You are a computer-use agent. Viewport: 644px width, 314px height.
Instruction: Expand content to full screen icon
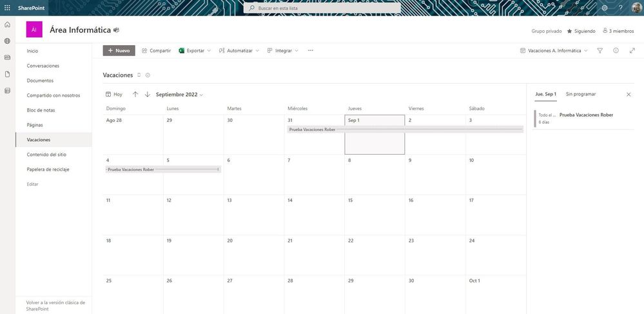[632, 50]
